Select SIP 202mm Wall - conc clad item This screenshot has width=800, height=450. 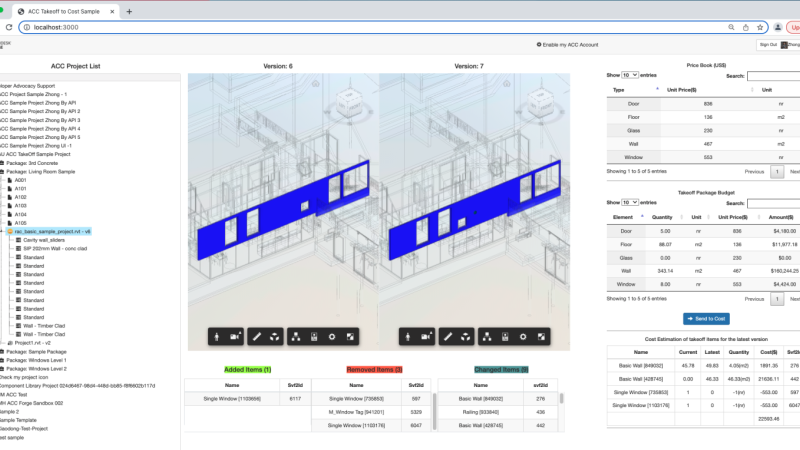[x=55, y=248]
